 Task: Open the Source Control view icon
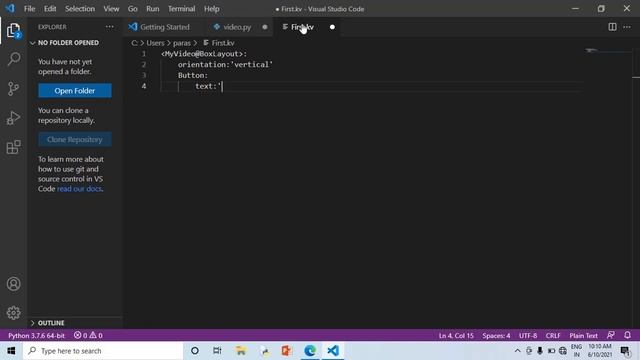pos(13,89)
